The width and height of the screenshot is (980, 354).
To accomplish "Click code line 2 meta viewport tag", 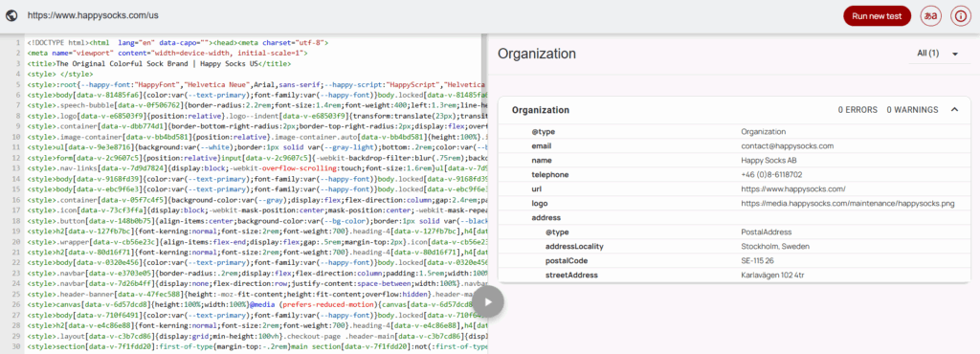I will tap(167, 53).
